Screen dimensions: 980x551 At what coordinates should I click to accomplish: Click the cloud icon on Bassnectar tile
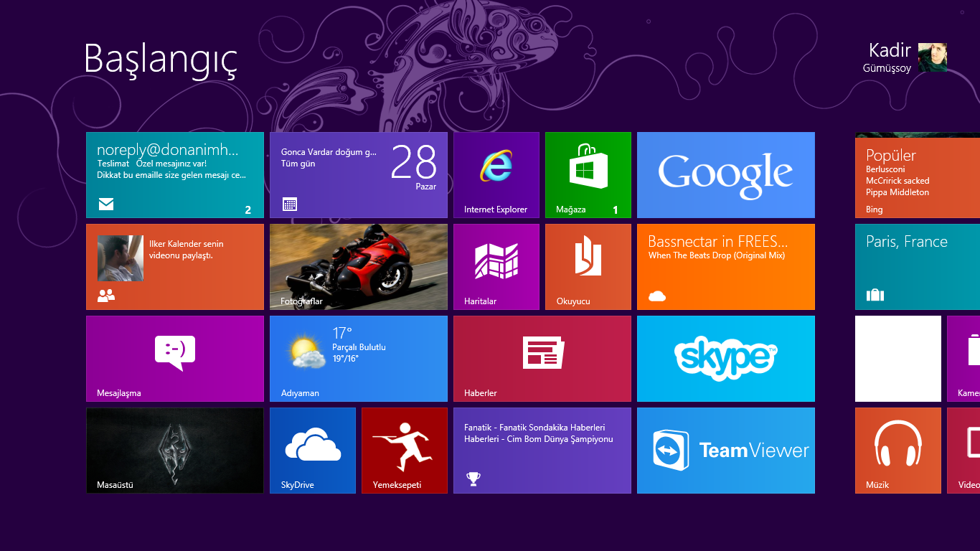tap(657, 296)
